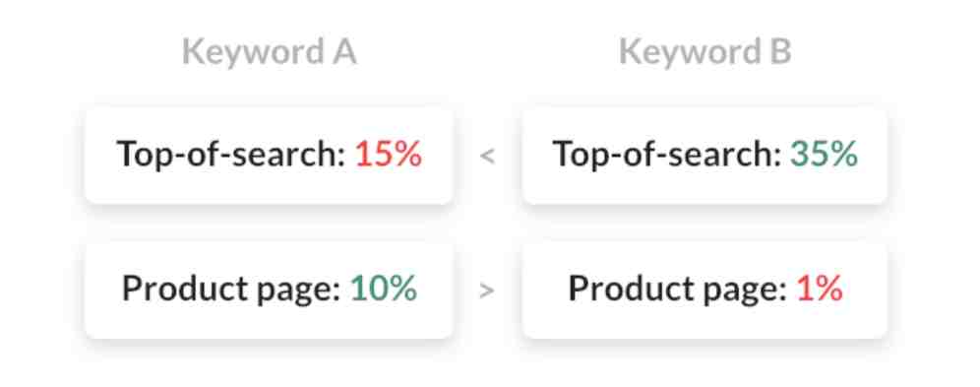Viewport: 980px width, 387px height.
Task: Click the Product page label under Keyword B
Action: 678,290
